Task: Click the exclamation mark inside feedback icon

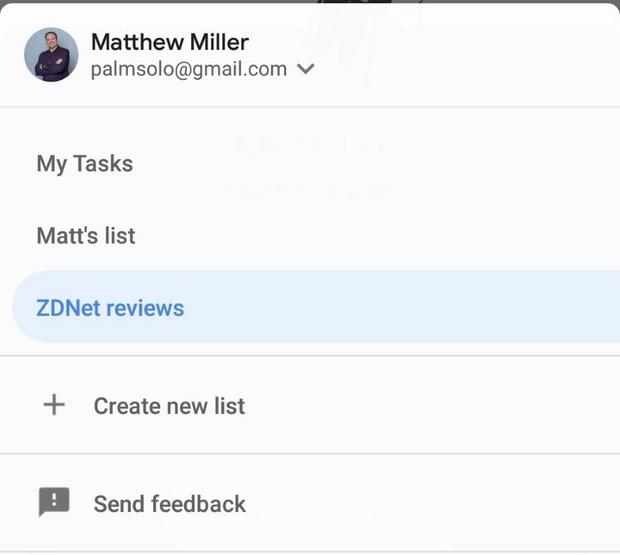Action: [53, 500]
